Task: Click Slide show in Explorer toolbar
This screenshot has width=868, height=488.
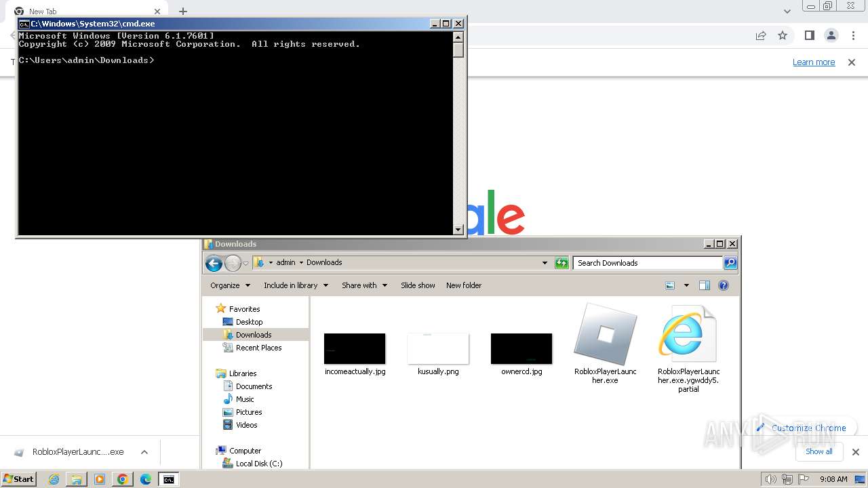Action: pos(418,285)
